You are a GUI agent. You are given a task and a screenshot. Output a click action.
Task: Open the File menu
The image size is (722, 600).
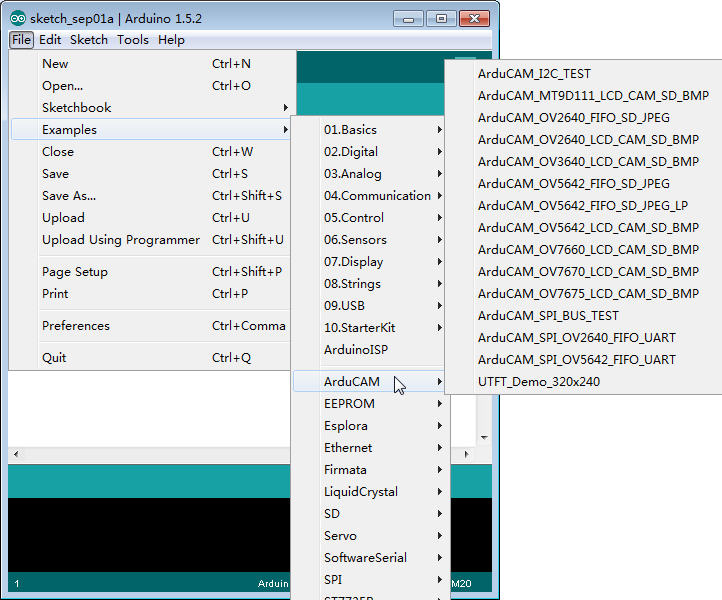coord(21,40)
